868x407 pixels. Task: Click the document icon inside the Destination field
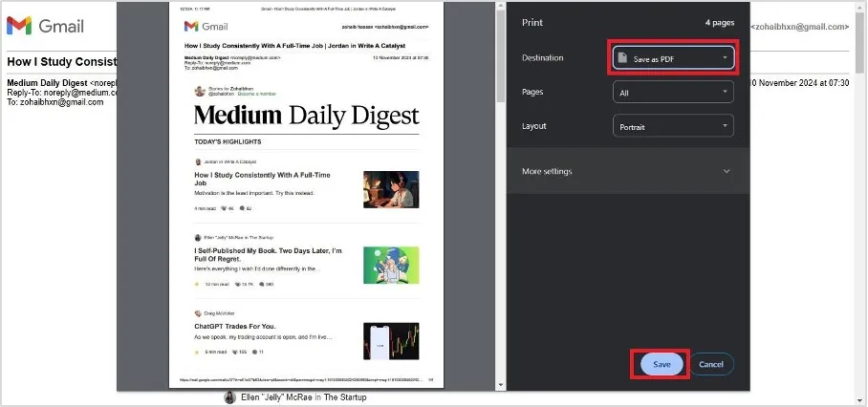point(622,58)
